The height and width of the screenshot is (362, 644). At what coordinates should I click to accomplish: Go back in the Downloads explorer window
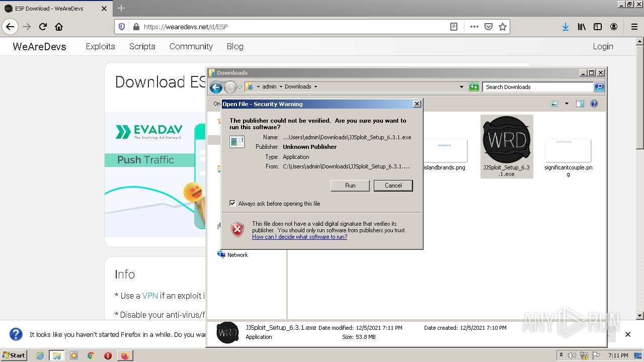[216, 87]
